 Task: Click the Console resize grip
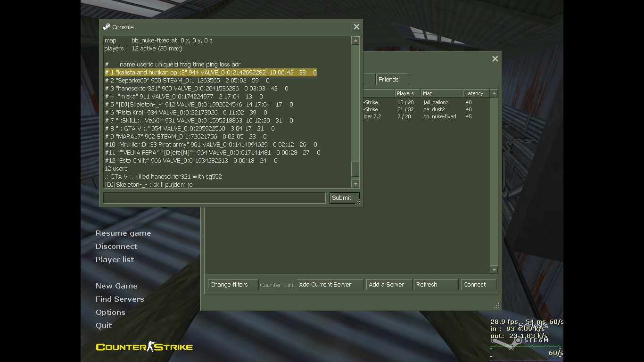358,202
